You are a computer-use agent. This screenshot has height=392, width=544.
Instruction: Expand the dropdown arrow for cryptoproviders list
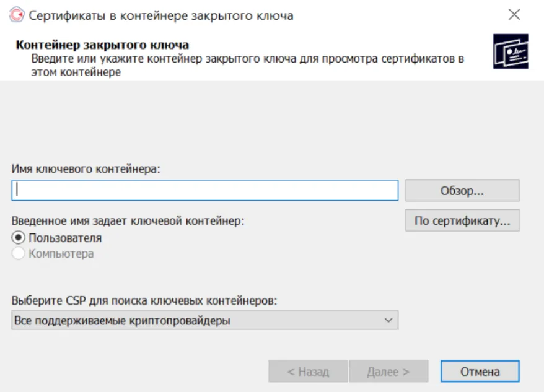pos(388,320)
